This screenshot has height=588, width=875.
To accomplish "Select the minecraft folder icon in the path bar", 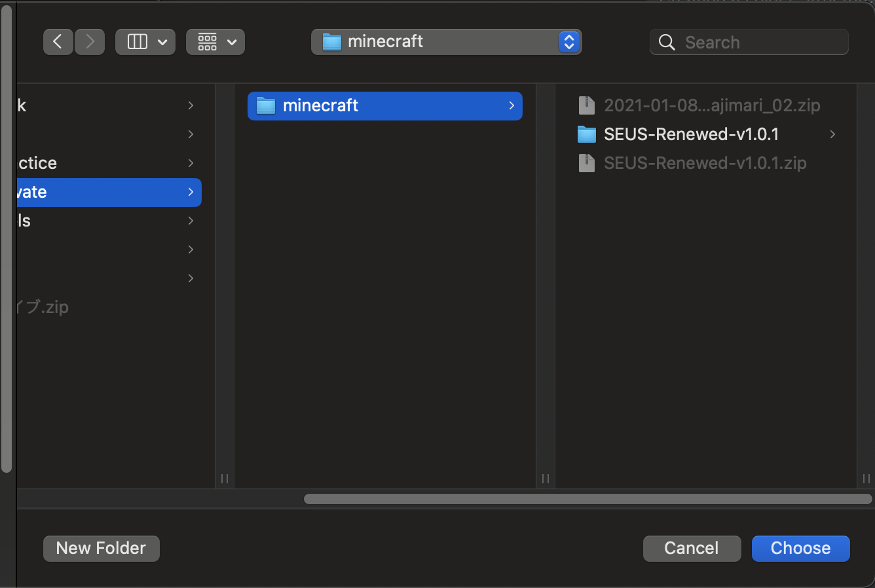I will tap(331, 41).
